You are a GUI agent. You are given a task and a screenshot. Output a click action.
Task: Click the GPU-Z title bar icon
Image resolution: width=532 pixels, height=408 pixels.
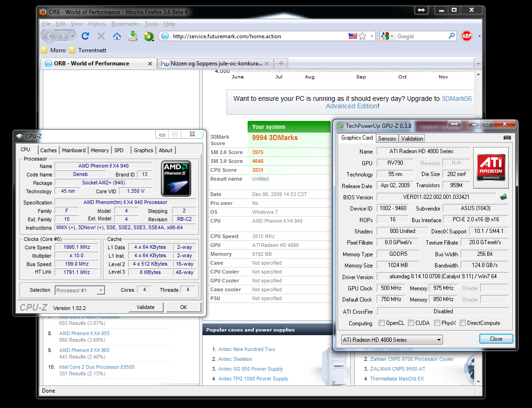[x=340, y=126]
